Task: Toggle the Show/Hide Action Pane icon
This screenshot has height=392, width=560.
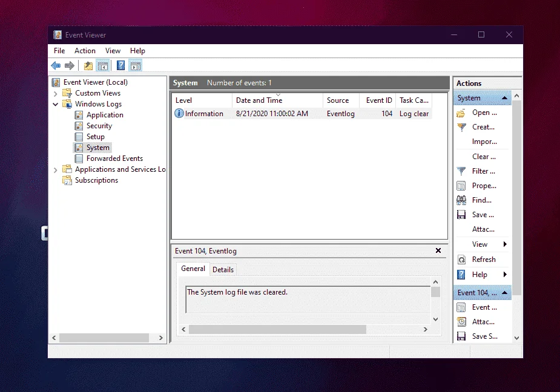Action: pyautogui.click(x=136, y=66)
